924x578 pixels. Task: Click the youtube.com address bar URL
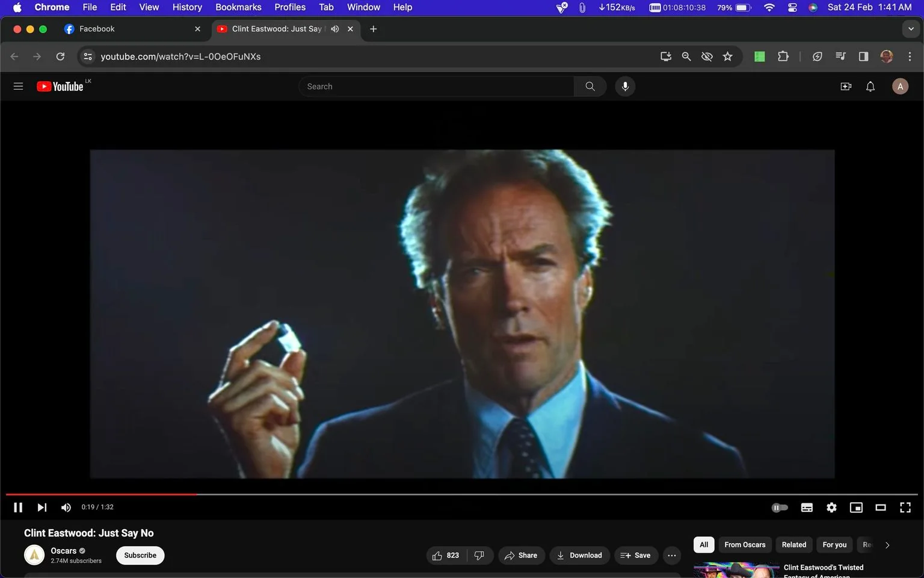(180, 57)
